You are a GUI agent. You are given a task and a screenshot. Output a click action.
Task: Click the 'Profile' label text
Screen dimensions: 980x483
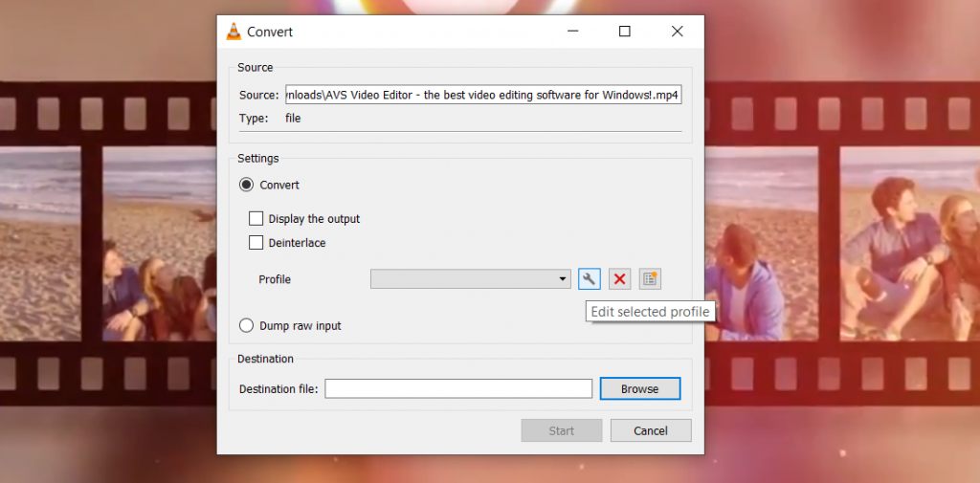tap(275, 279)
